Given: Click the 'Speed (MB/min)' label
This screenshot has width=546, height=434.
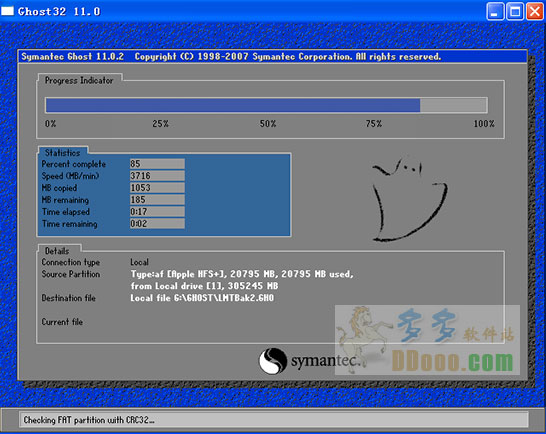Looking at the screenshot, I should (x=70, y=176).
